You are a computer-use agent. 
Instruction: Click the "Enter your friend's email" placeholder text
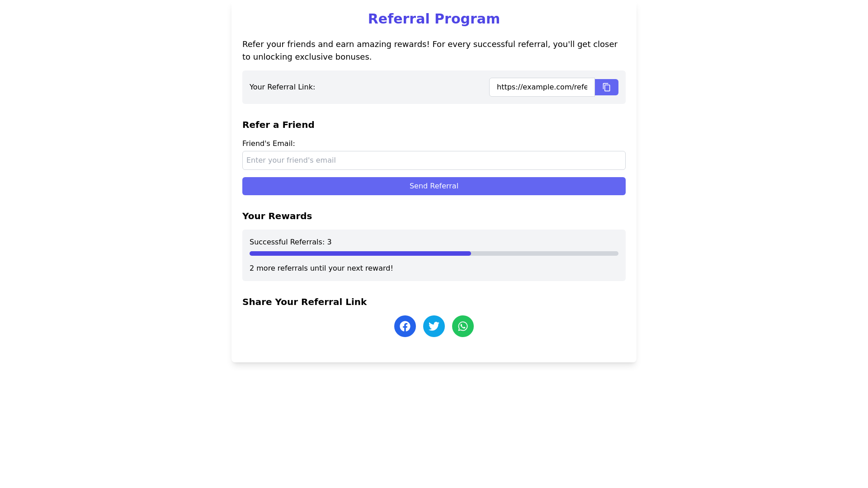291,160
